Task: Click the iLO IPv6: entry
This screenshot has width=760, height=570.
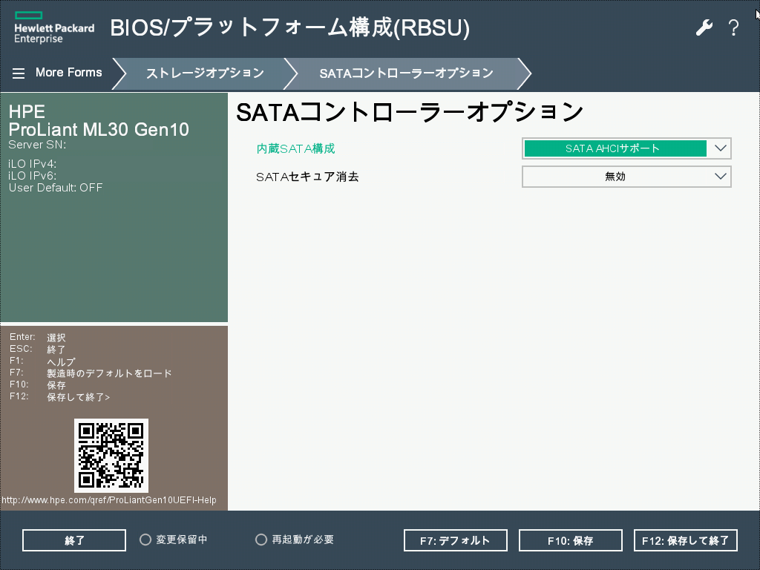Action: (32, 175)
